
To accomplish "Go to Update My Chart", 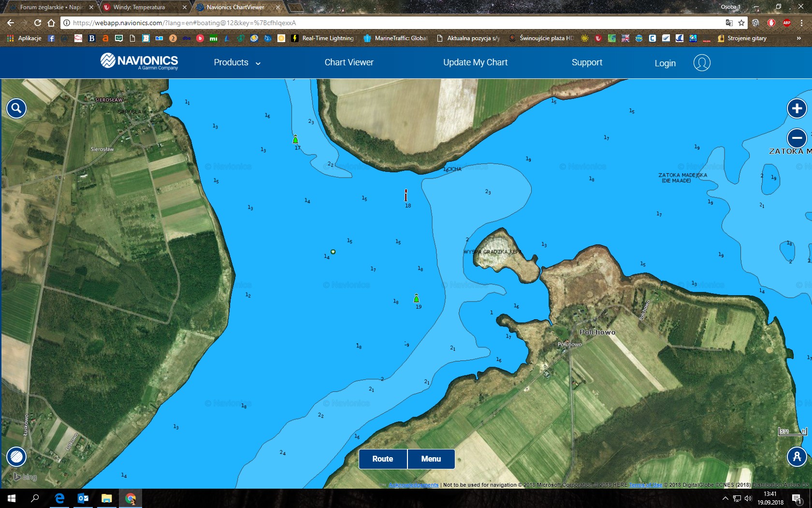I will coord(476,62).
